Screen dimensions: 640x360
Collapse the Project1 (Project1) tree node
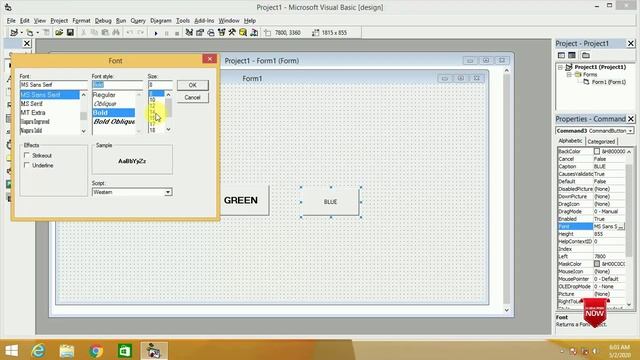(560, 67)
